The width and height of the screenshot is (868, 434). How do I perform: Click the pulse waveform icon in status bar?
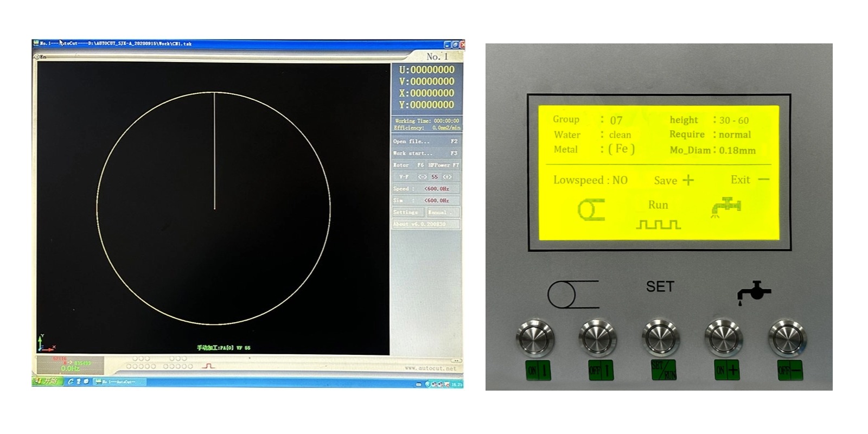pos(208,366)
